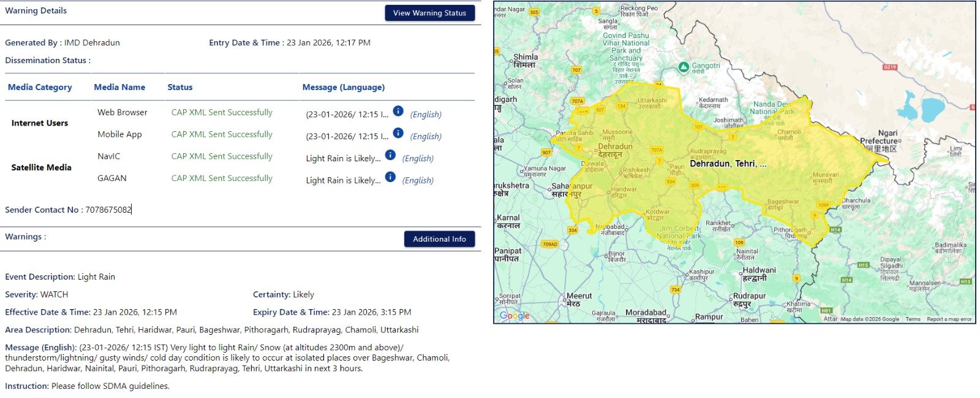The image size is (980, 398).
Task: Open View Warning Status
Action: click(x=429, y=13)
